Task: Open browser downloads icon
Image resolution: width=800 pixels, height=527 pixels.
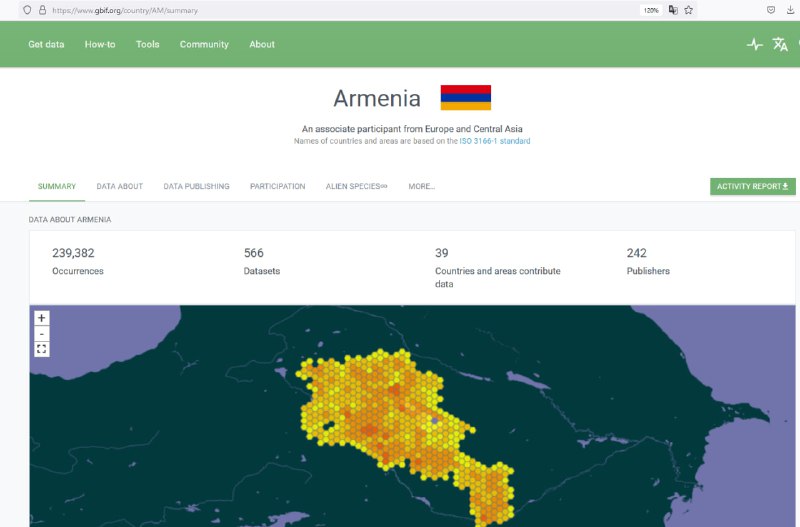Action: pyautogui.click(x=790, y=10)
